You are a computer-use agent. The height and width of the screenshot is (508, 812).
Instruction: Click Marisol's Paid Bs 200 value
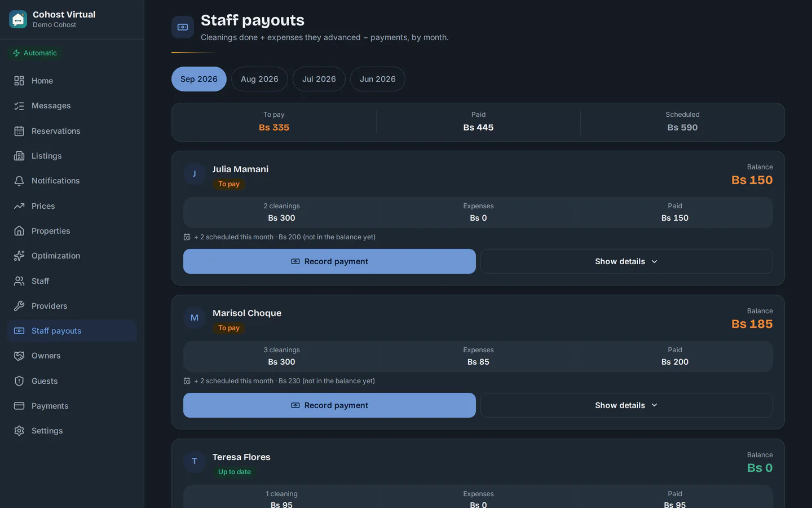[x=675, y=362]
